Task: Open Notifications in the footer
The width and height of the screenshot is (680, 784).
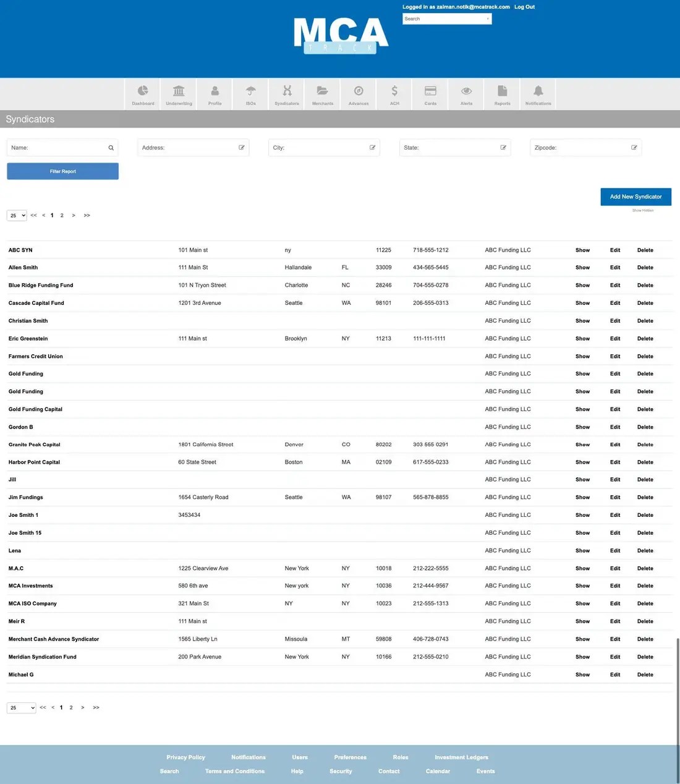Action: click(x=249, y=757)
